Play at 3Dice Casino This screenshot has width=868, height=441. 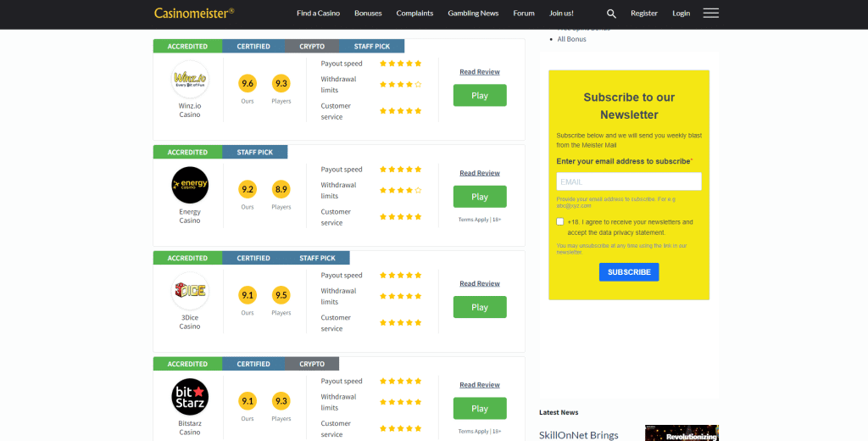point(480,307)
